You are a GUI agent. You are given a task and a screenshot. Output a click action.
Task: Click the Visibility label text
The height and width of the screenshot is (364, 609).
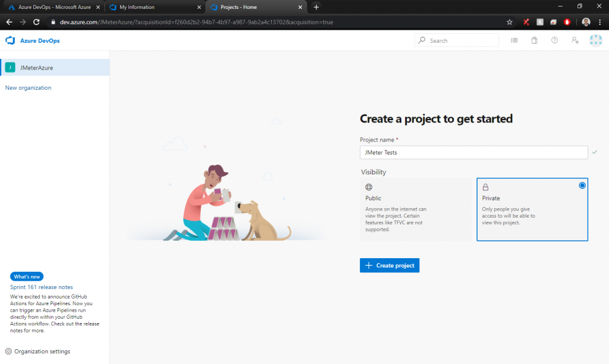pyautogui.click(x=373, y=172)
